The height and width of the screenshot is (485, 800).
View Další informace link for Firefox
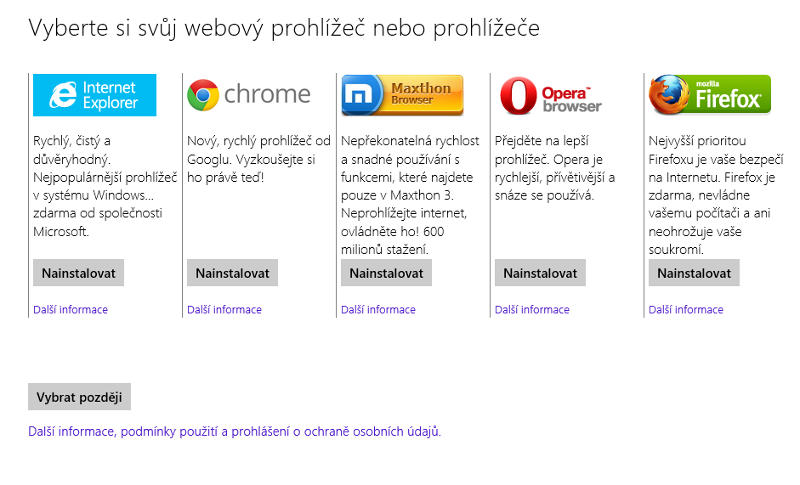point(686,310)
